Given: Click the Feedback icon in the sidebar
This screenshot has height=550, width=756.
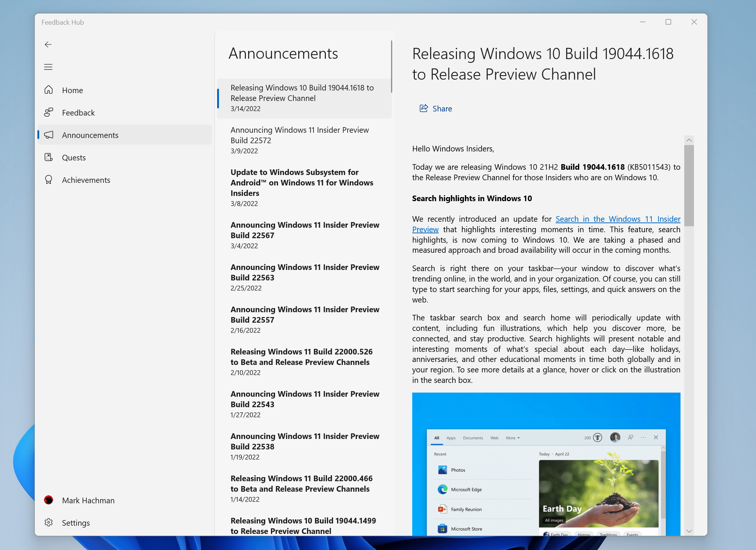Looking at the screenshot, I should click(x=49, y=112).
